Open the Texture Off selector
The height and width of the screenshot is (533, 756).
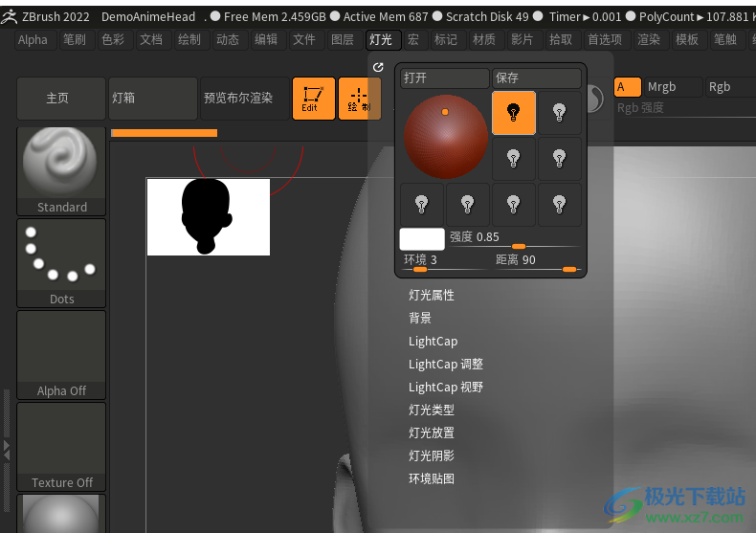click(x=61, y=447)
